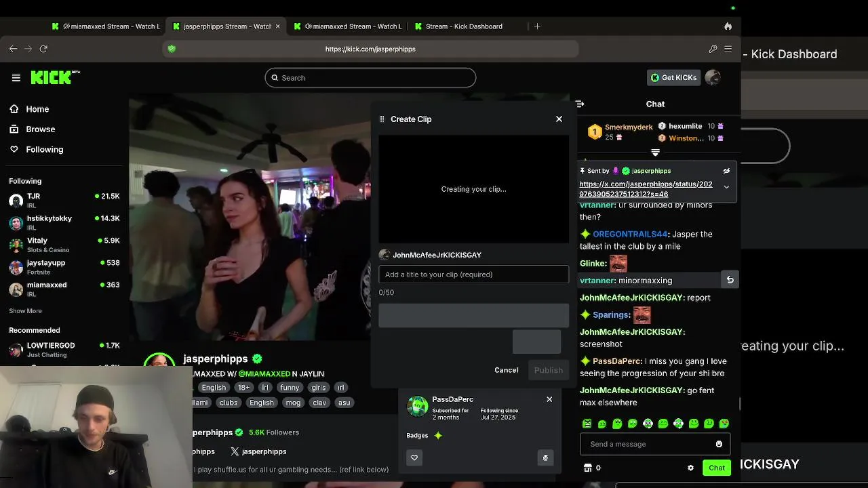Cancel the clip creation
The image size is (868, 488).
[506, 370]
